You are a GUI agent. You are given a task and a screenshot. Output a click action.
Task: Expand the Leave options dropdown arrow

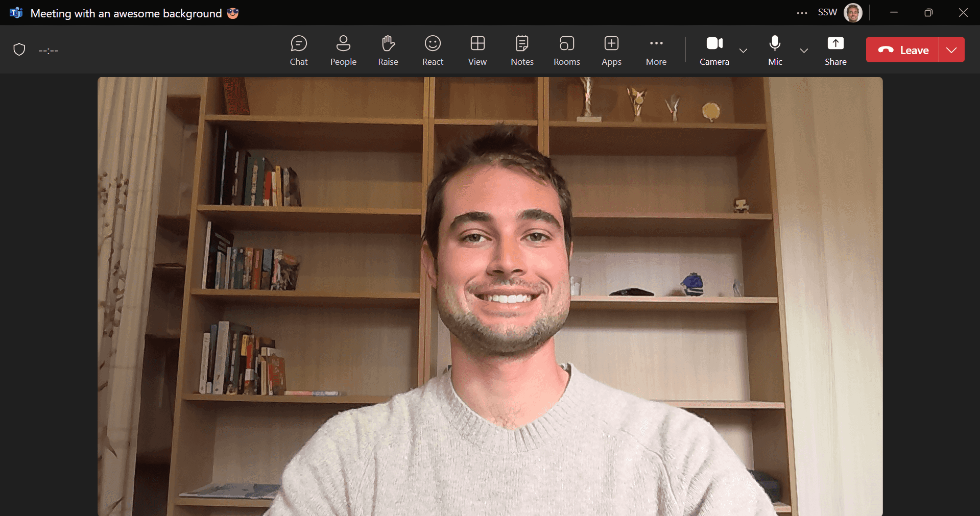[951, 50]
